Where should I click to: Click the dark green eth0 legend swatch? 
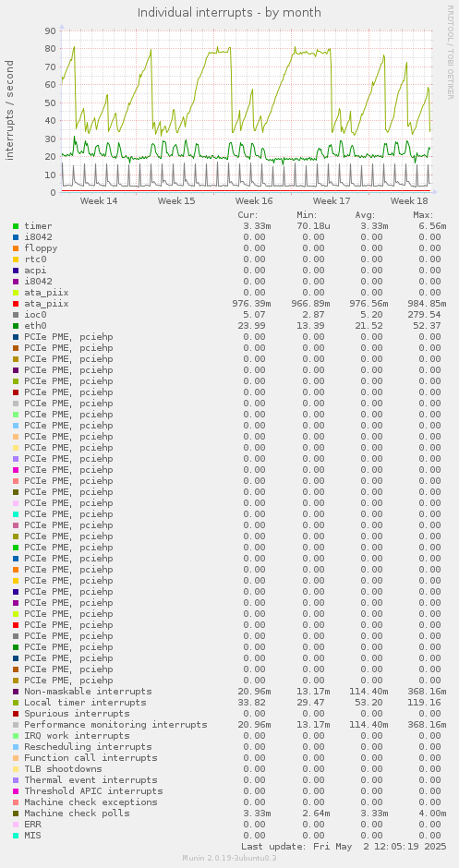click(16, 325)
